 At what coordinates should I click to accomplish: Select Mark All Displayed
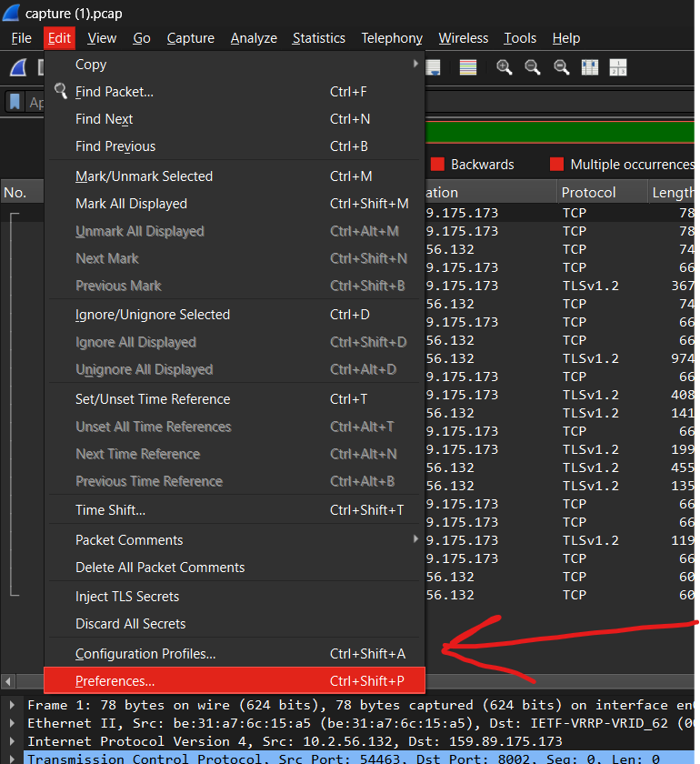235,204
